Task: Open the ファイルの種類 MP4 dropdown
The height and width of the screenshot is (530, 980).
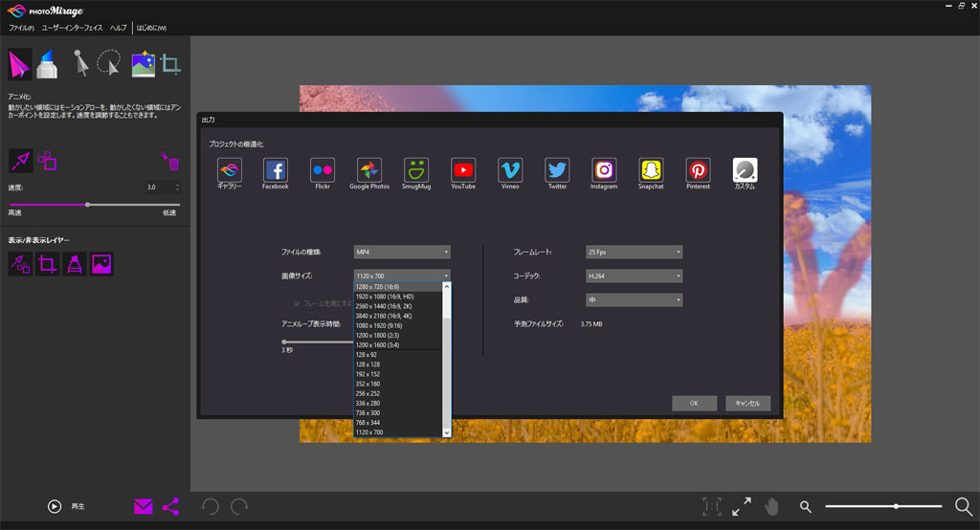Action: (401, 252)
